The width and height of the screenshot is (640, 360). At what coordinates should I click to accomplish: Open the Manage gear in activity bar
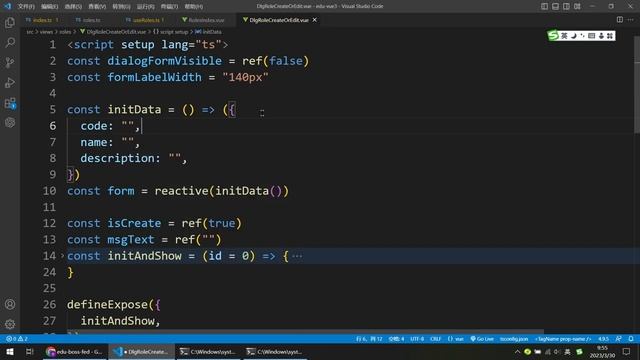tap(10, 324)
